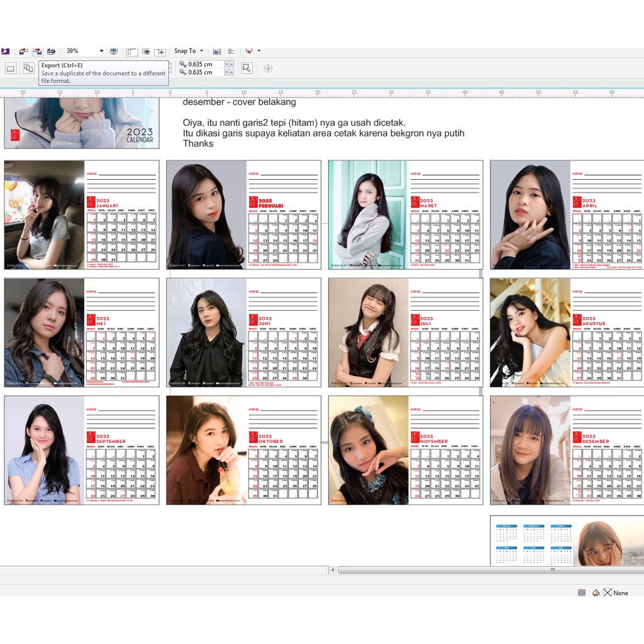The height and width of the screenshot is (644, 644).
Task: Click the crosshair target button in property bar
Action: (269, 68)
